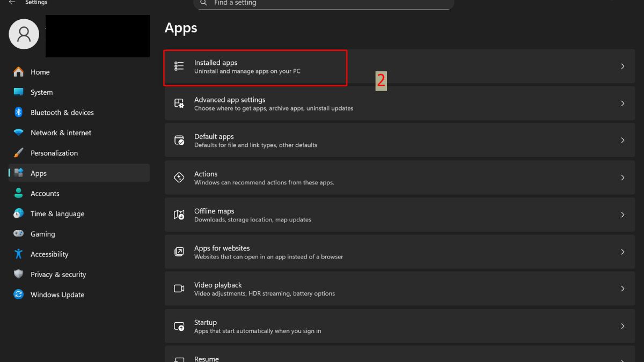This screenshot has width=644, height=362.
Task: Click the Advanced app settings icon
Action: point(179,104)
